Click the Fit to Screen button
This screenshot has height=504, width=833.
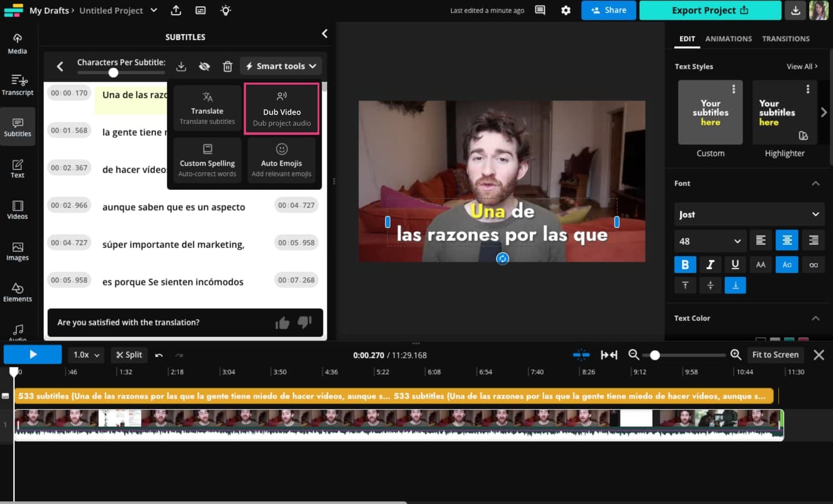(x=775, y=355)
